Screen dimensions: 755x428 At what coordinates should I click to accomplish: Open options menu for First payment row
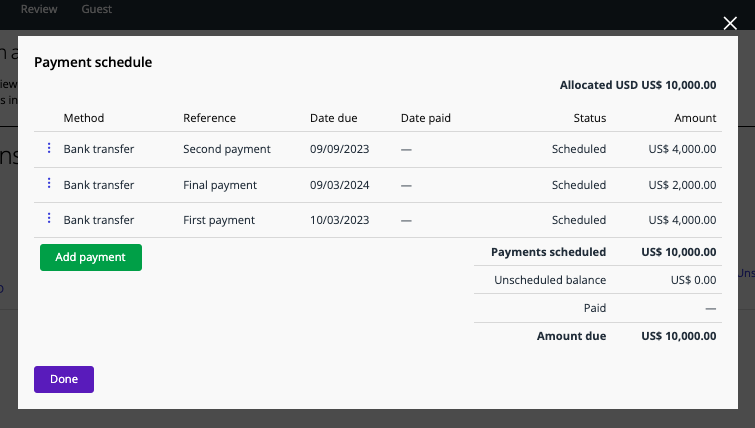tap(49, 219)
